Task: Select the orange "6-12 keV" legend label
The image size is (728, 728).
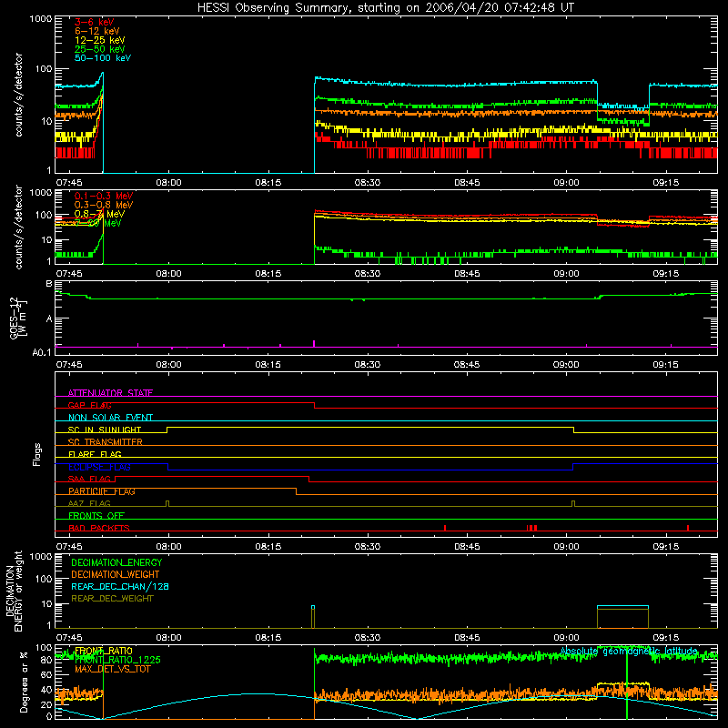Action: point(96,31)
